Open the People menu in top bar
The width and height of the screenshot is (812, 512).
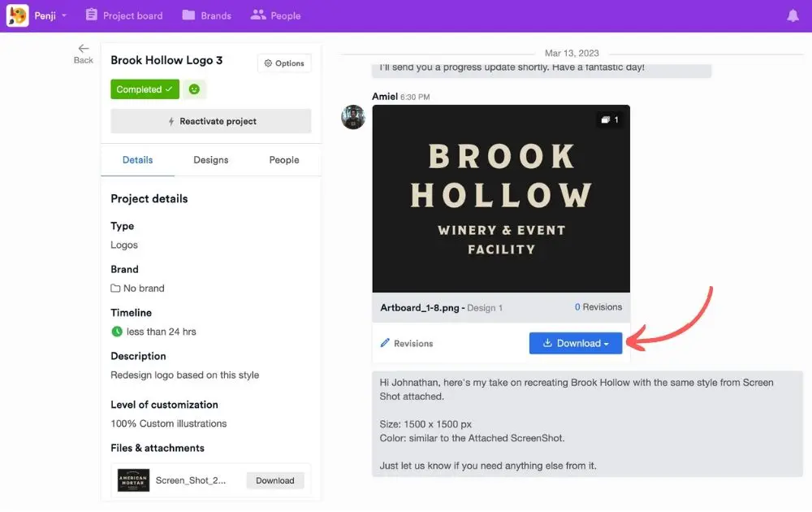(275, 15)
